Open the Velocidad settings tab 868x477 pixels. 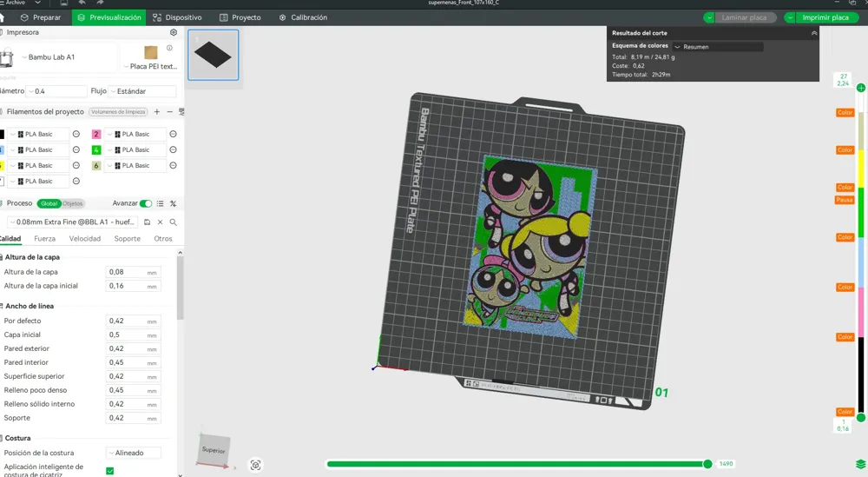tap(85, 239)
